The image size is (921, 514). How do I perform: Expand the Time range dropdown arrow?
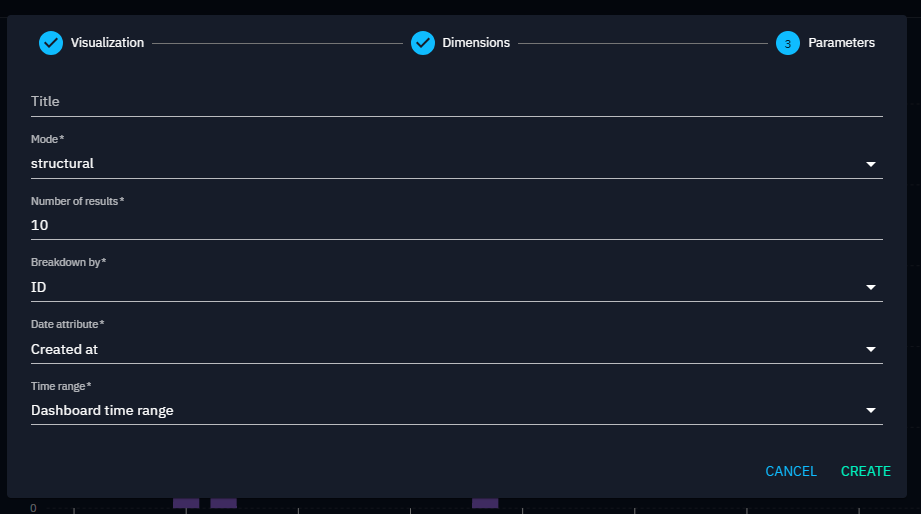pos(870,411)
